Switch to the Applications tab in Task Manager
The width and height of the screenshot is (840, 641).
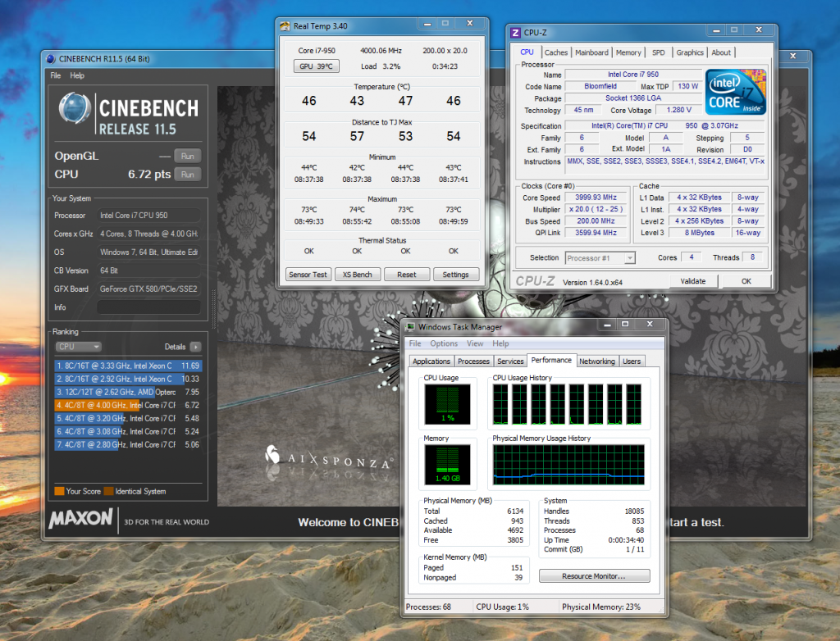click(431, 361)
